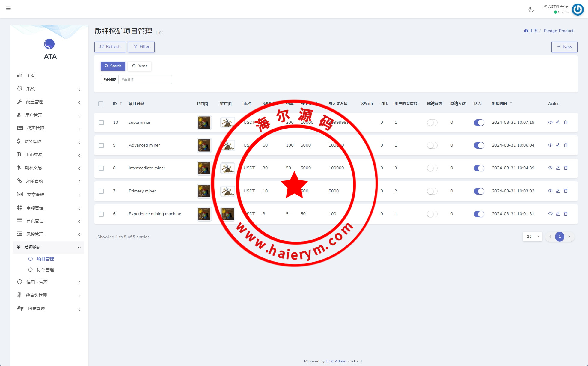588x366 pixels.
Task: Click the New button
Action: [x=564, y=47]
